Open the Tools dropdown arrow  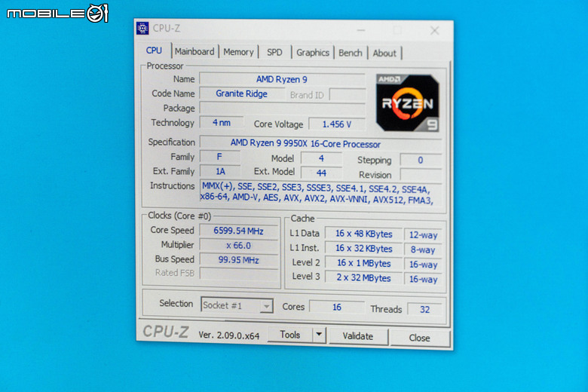point(319,335)
